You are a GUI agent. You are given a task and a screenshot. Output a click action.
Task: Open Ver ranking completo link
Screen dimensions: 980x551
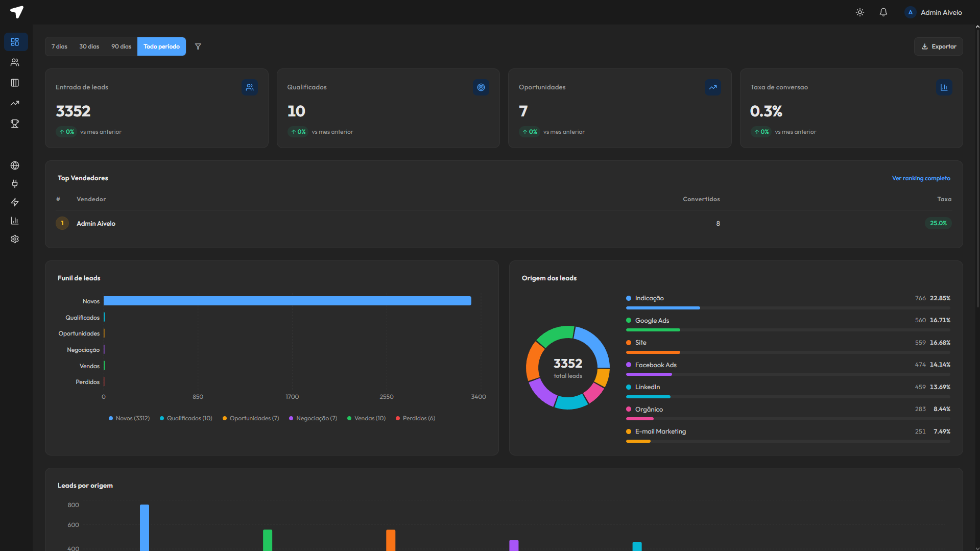[x=921, y=178]
